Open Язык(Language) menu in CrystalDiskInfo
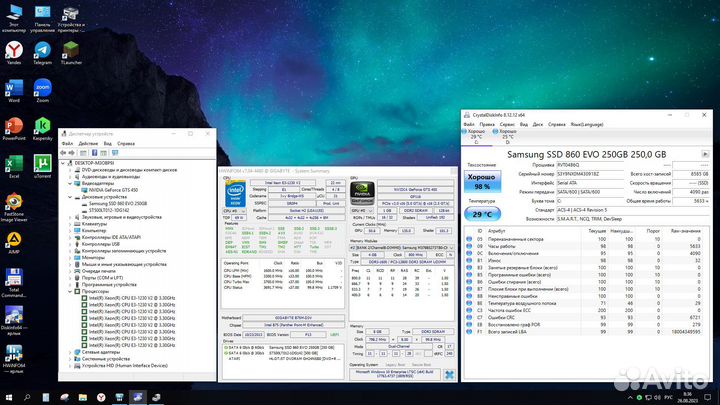 [587, 124]
